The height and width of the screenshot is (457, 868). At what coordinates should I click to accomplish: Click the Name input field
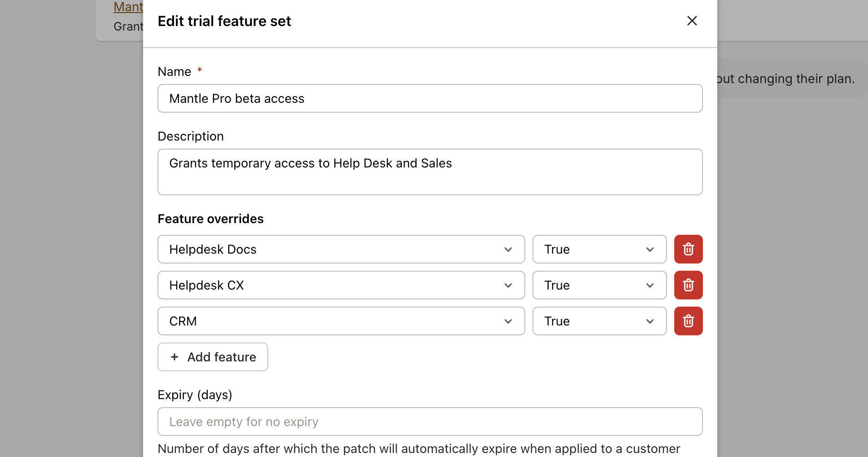[x=429, y=98]
